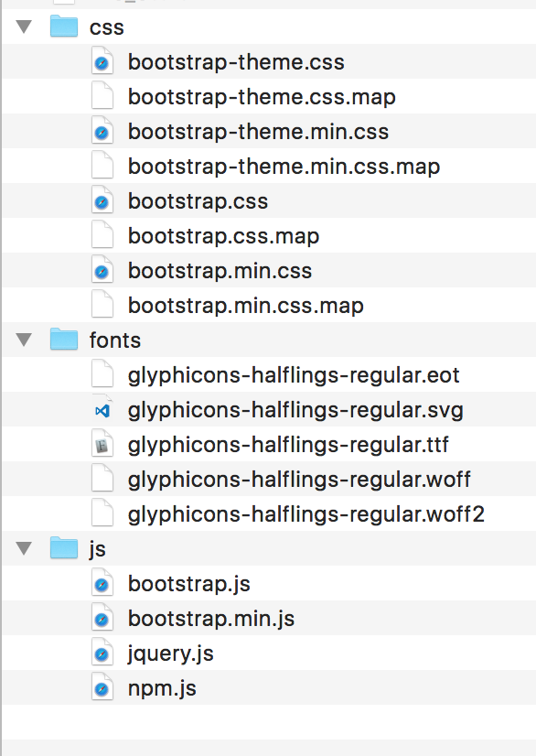Click the Safari icon of bootstrap.min.css
The image size is (536, 756).
click(x=102, y=269)
